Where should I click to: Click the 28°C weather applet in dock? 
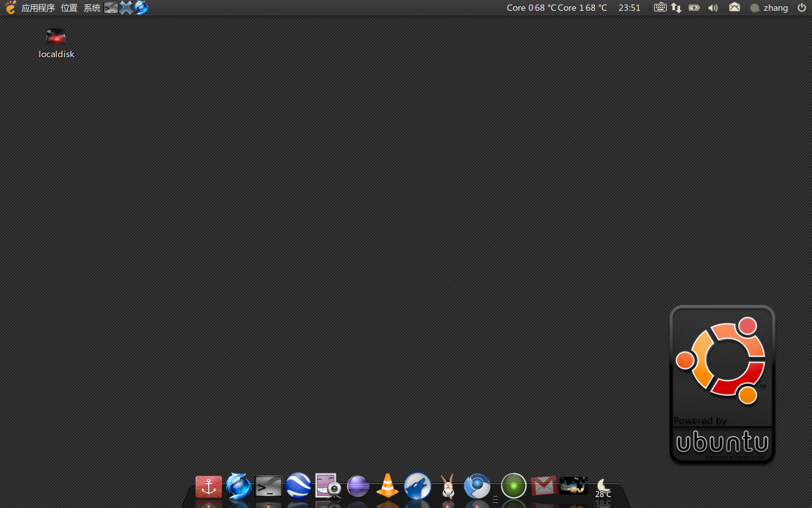[x=603, y=489]
